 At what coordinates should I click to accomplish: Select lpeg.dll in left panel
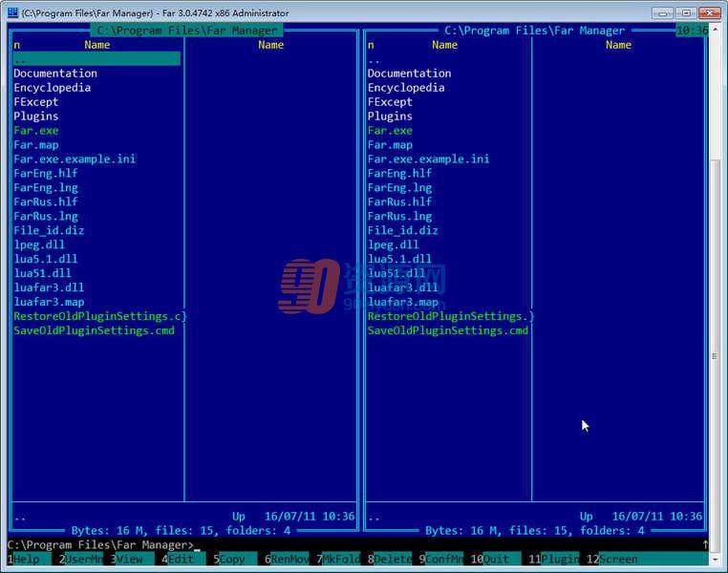39,245
